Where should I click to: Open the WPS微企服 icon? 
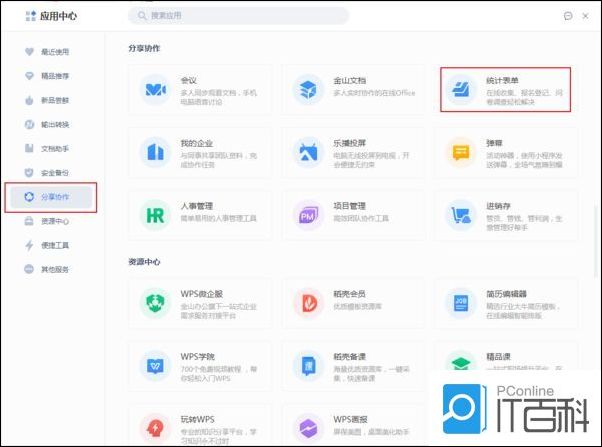(x=155, y=303)
